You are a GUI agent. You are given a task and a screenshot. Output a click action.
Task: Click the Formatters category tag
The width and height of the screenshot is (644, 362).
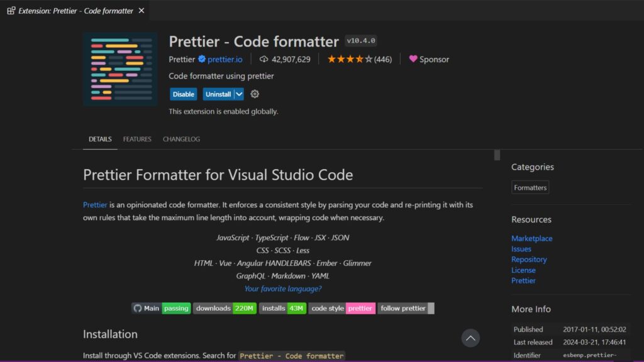[530, 187]
